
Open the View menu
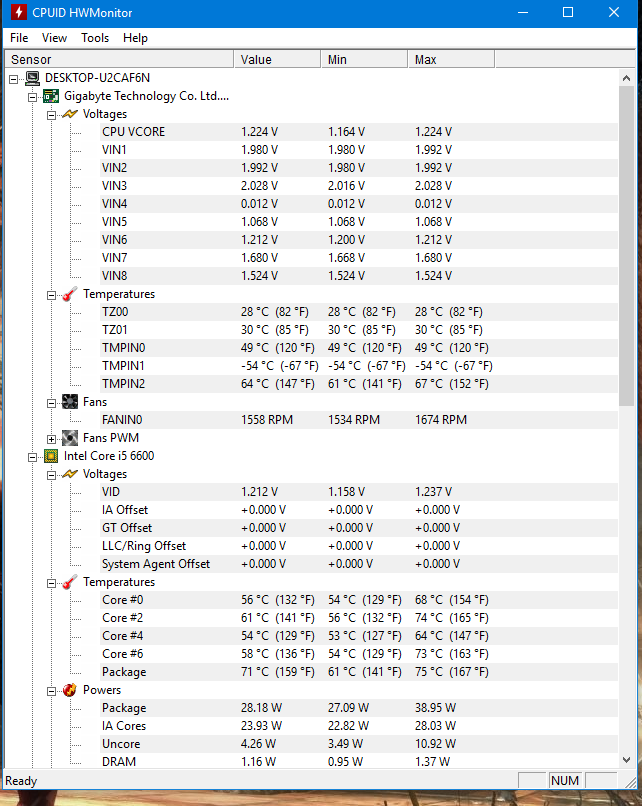pos(54,38)
